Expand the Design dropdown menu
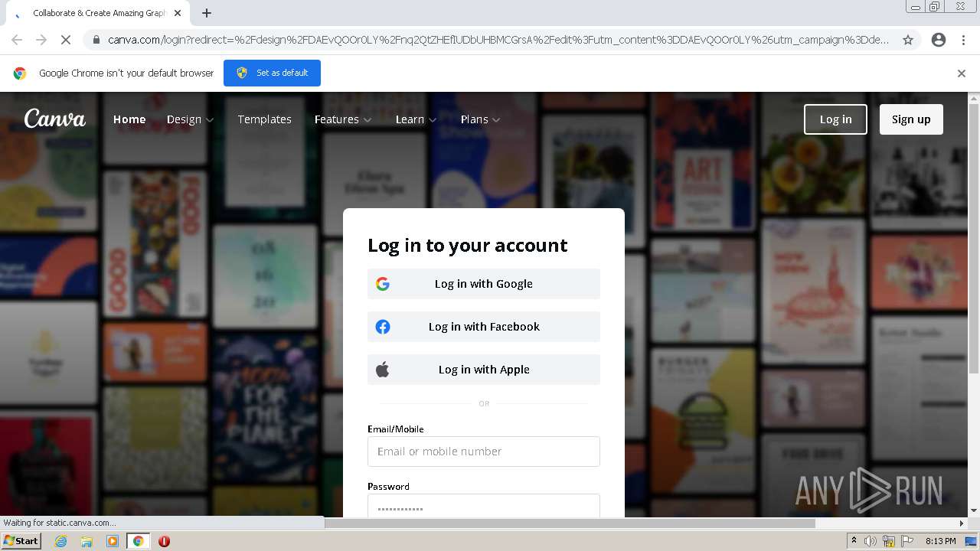The image size is (980, 551). (191, 119)
